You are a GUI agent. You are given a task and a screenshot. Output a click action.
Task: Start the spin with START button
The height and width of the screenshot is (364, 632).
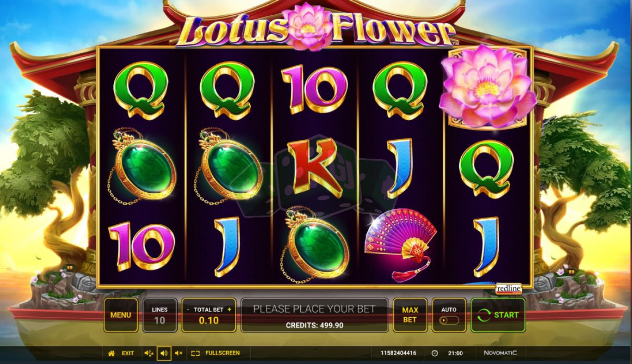(x=498, y=315)
